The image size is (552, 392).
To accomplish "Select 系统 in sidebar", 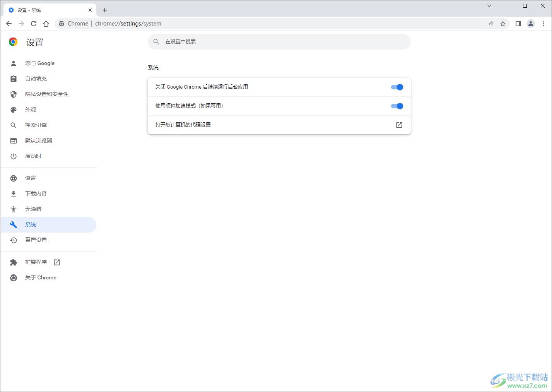I will 48,224.
